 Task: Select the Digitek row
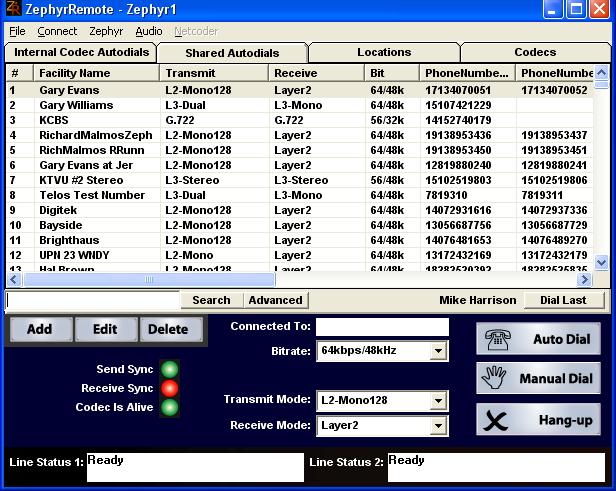pyautogui.click(x=299, y=210)
